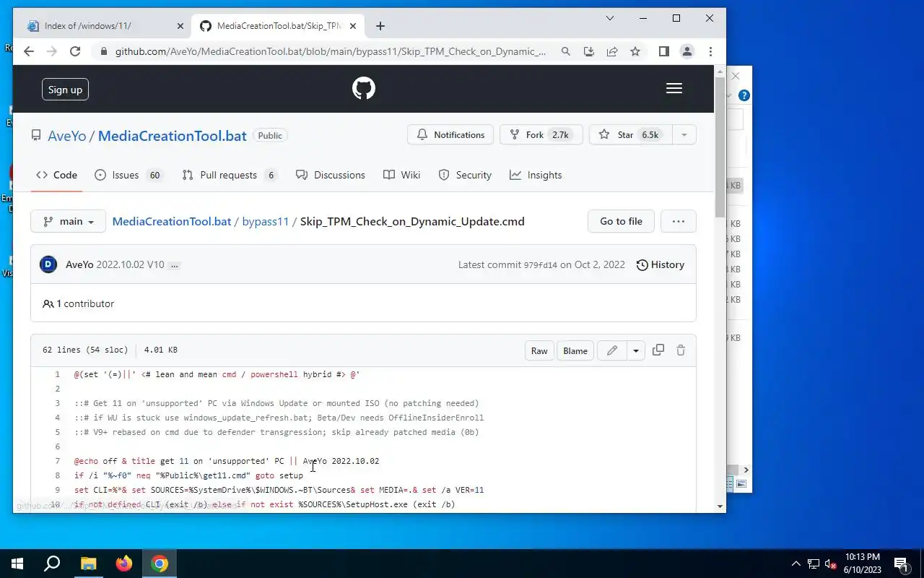Open Chrome three-dot menu
Image resolution: width=924 pixels, height=578 pixels.
pyautogui.click(x=710, y=51)
